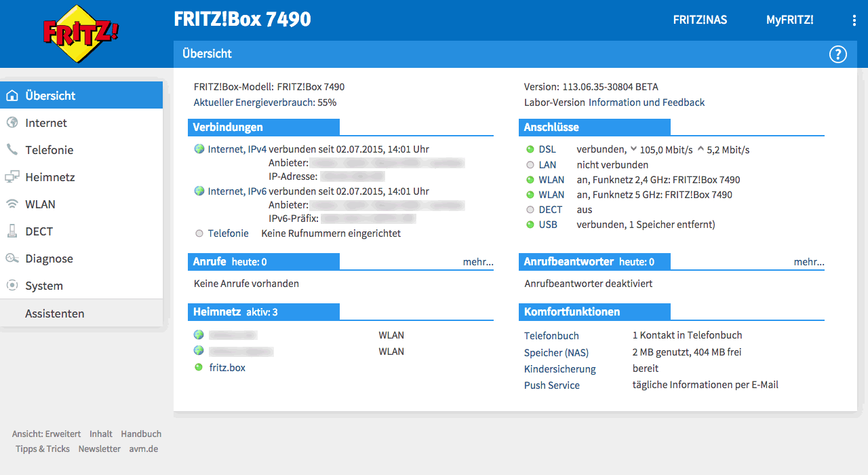Click the FRITZ! logo

[x=81, y=34]
